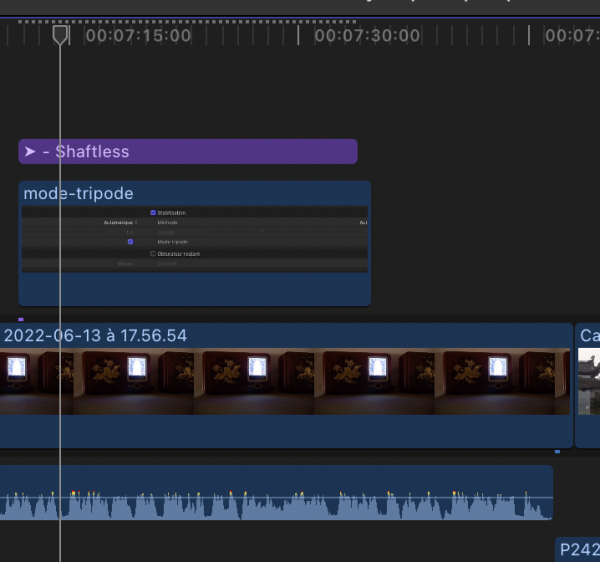The height and width of the screenshot is (562, 600).
Task: Open the Moyen quality dropdown
Action: tap(125, 264)
